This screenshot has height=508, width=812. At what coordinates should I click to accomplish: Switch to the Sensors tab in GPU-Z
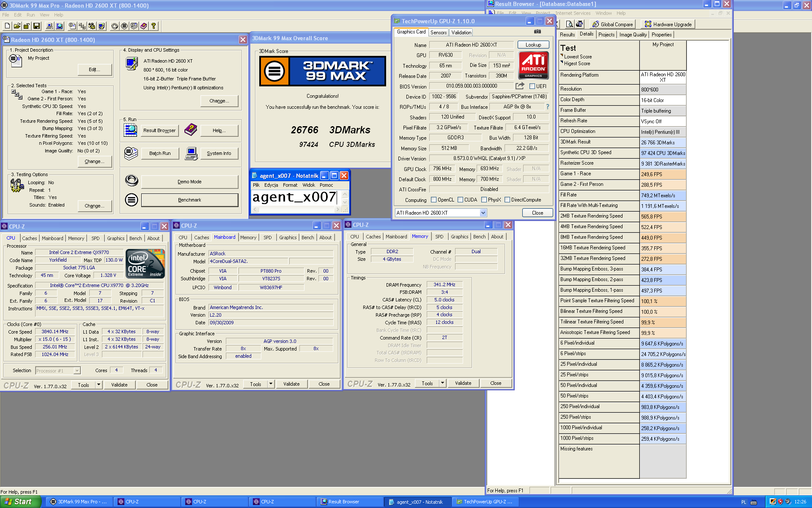tap(439, 33)
